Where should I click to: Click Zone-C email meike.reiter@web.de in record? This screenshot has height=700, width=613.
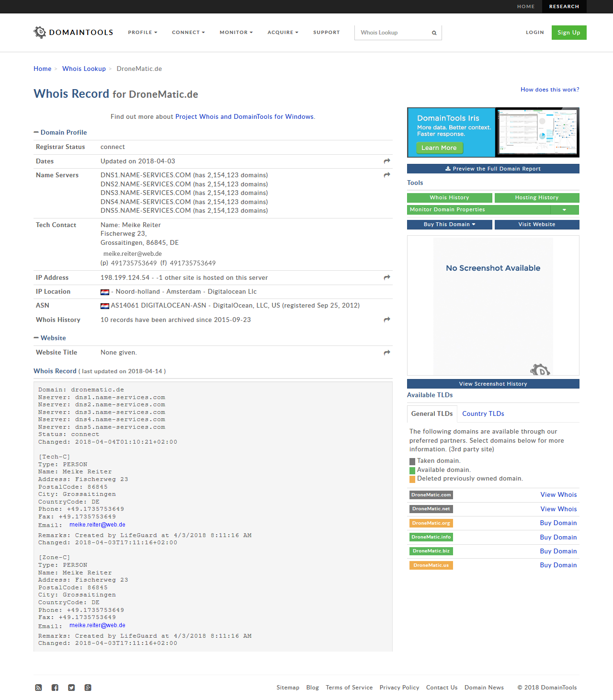97,625
